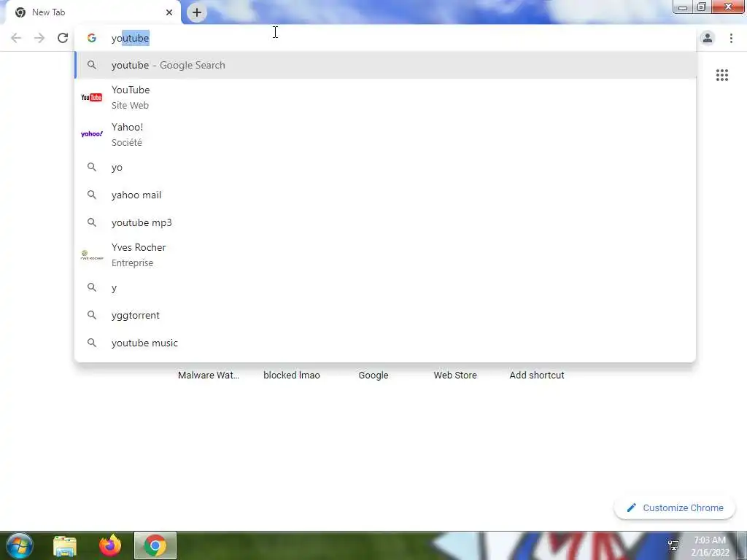
Task: Pick the 'yahoo mail' search suggestion
Action: click(x=385, y=195)
